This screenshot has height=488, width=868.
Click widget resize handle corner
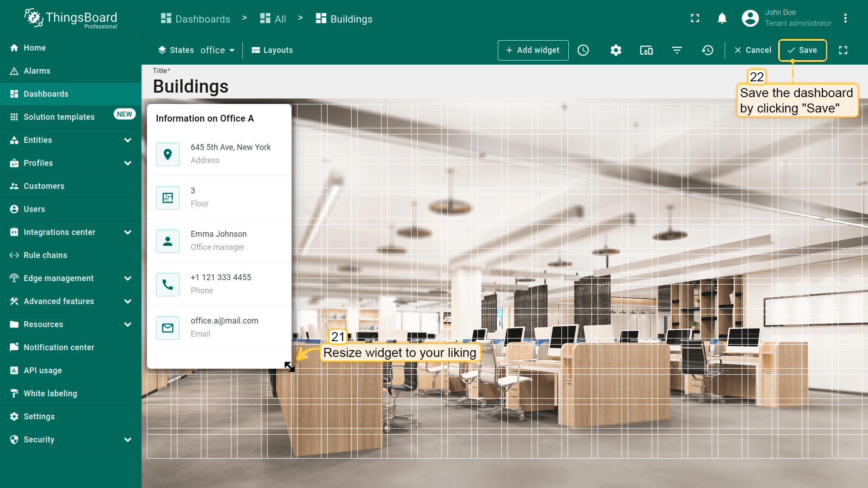[289, 366]
